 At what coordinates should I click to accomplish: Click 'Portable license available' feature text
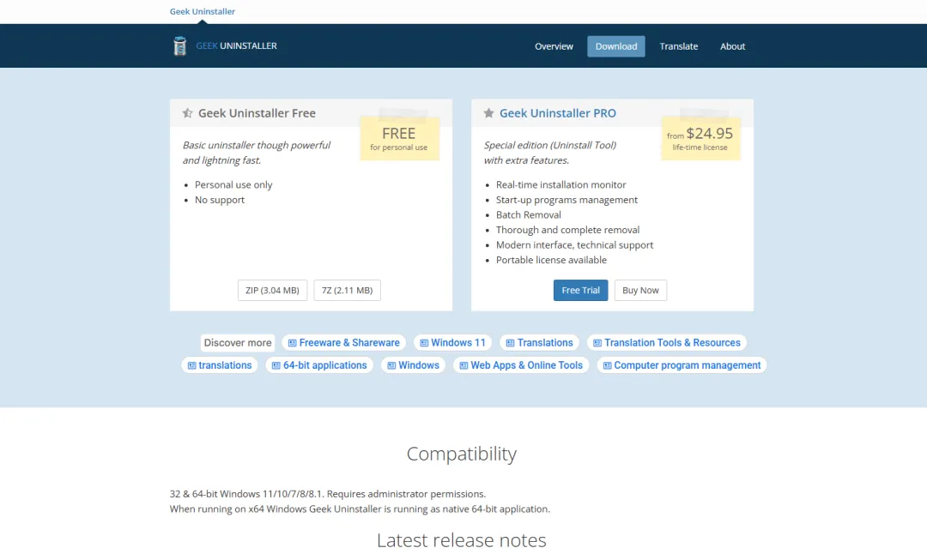(551, 260)
